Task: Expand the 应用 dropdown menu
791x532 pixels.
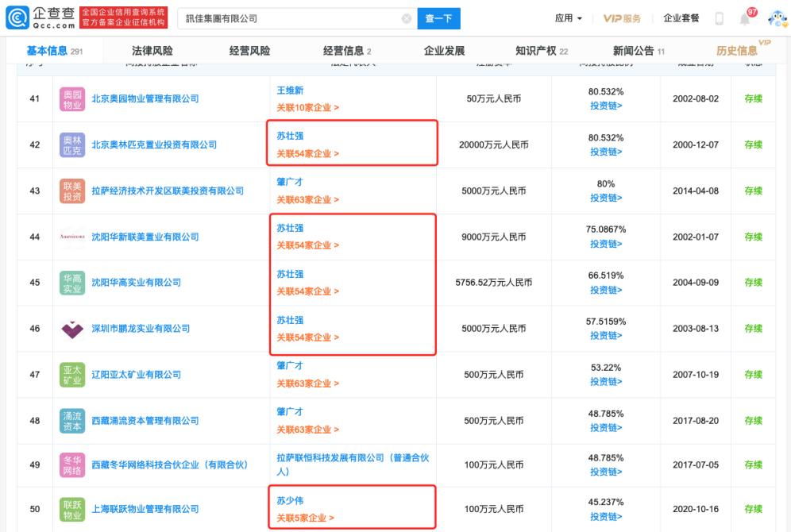Action: pyautogui.click(x=568, y=18)
